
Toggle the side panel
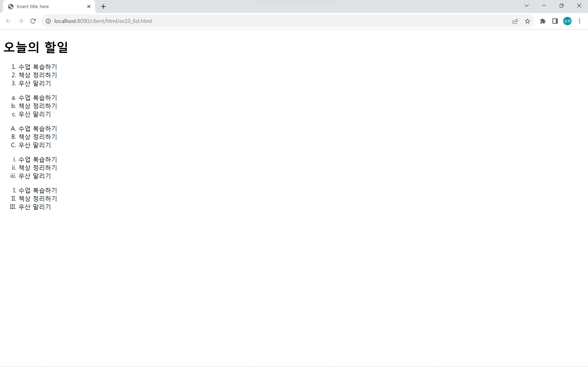(555, 21)
